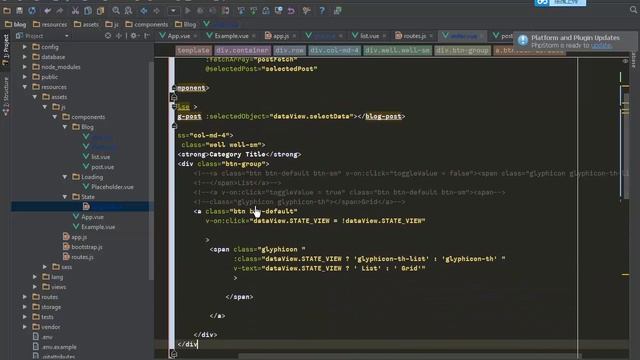Click the blog breadcrumb folder
Screen dimensions: 640x360
pos(15,24)
